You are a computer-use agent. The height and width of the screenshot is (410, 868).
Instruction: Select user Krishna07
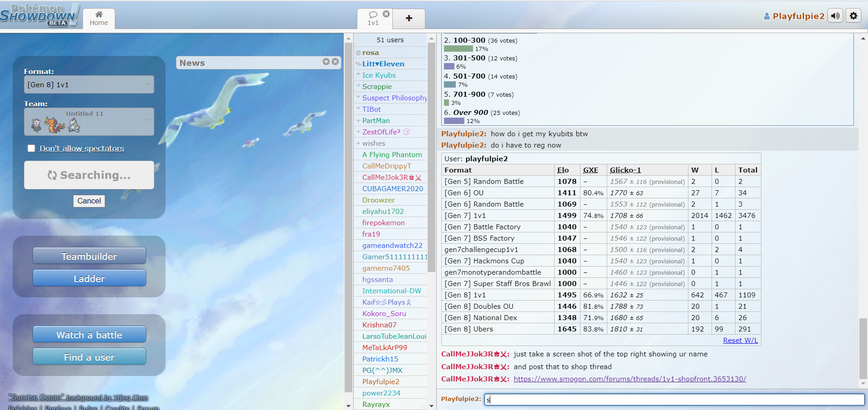coord(390,325)
